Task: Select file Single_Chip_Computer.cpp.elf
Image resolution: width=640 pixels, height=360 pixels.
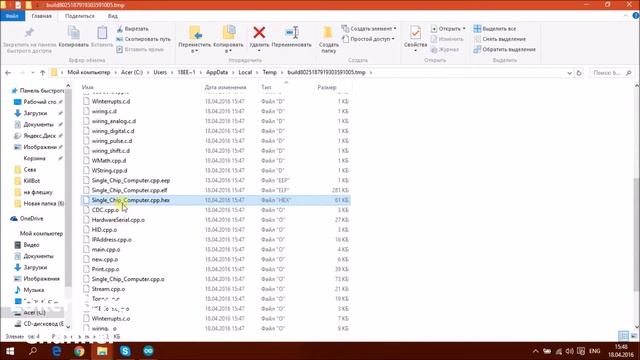Action: tap(129, 190)
